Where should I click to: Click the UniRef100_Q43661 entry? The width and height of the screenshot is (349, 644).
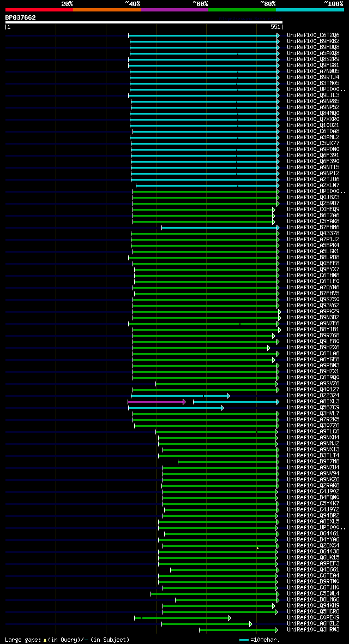pos(313,569)
